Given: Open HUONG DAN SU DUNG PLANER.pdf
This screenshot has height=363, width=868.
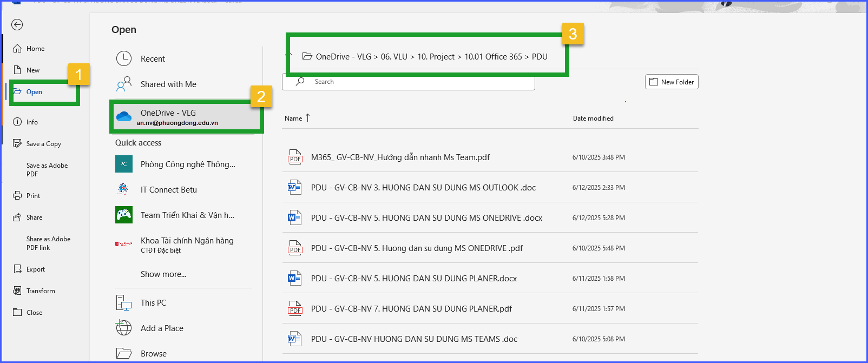Looking at the screenshot, I should (x=411, y=309).
